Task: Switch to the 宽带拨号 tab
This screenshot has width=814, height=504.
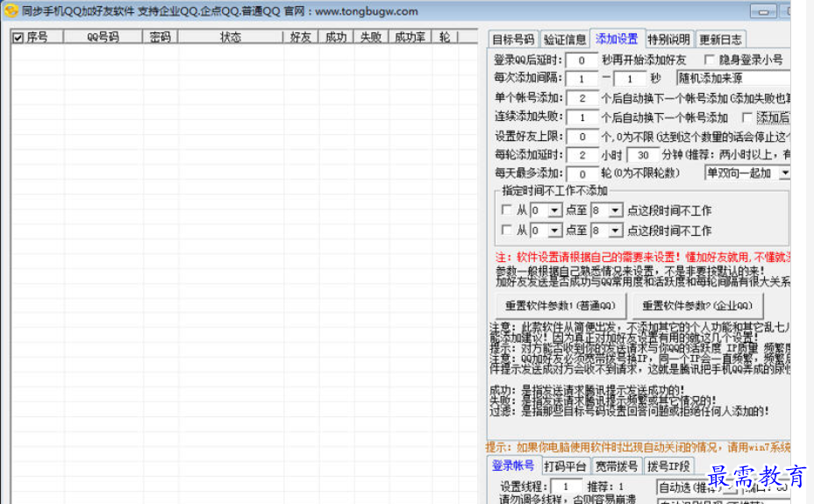Action: pos(617,466)
